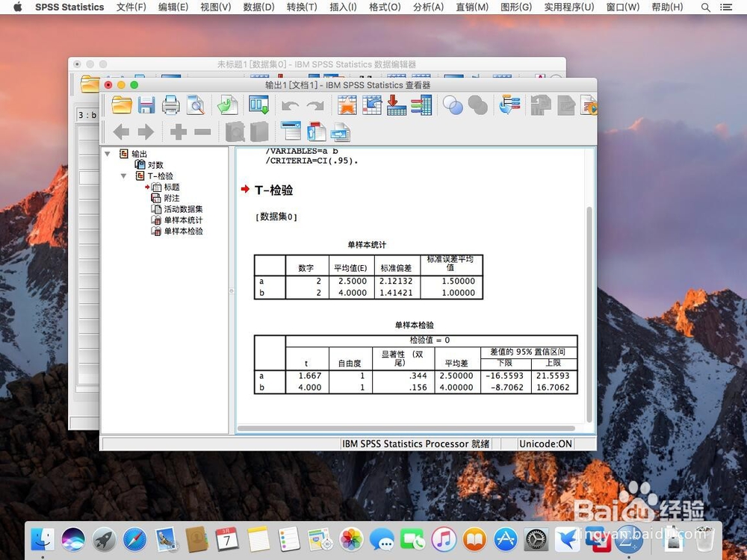This screenshot has height=560, width=747.
Task: Collapse outline item with minus icon
Action: point(202,132)
